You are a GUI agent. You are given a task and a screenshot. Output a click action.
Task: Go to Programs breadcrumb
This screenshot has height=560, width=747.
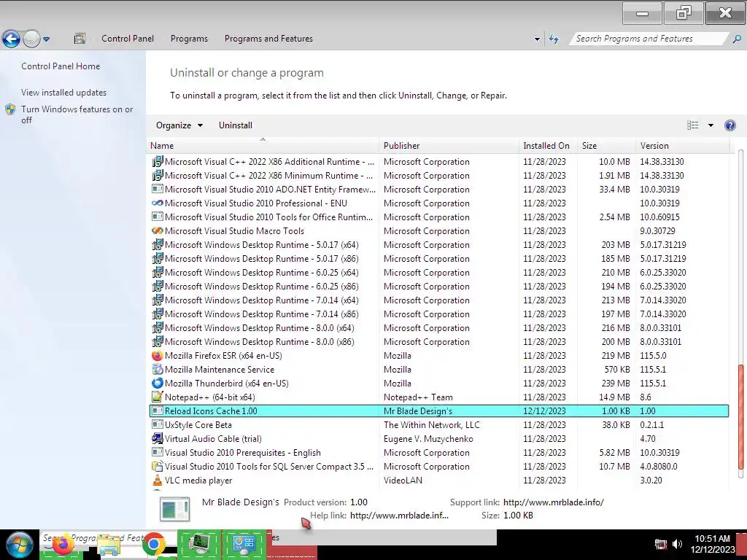click(189, 39)
